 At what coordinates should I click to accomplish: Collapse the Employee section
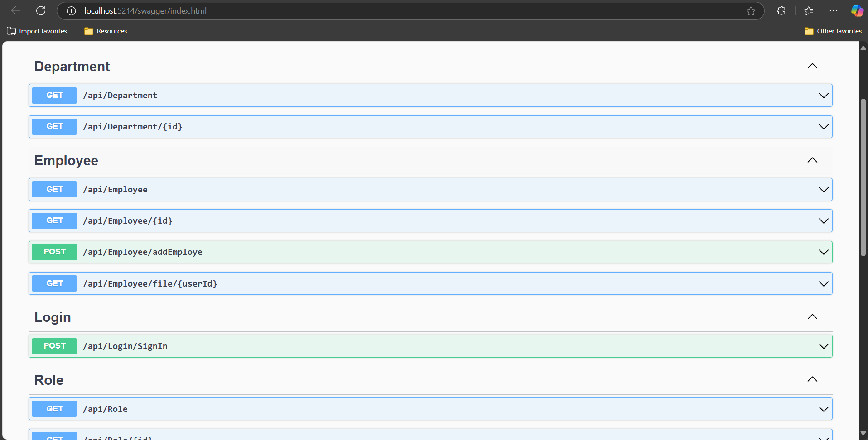click(812, 160)
